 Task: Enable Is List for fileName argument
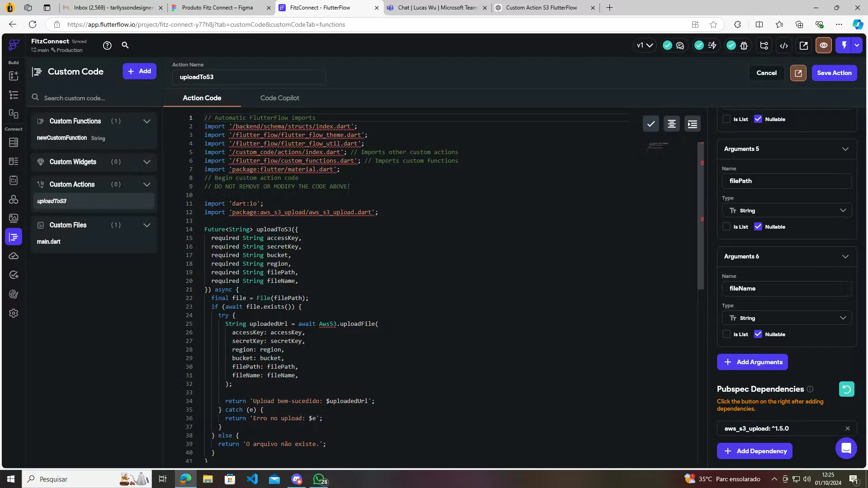pos(726,334)
